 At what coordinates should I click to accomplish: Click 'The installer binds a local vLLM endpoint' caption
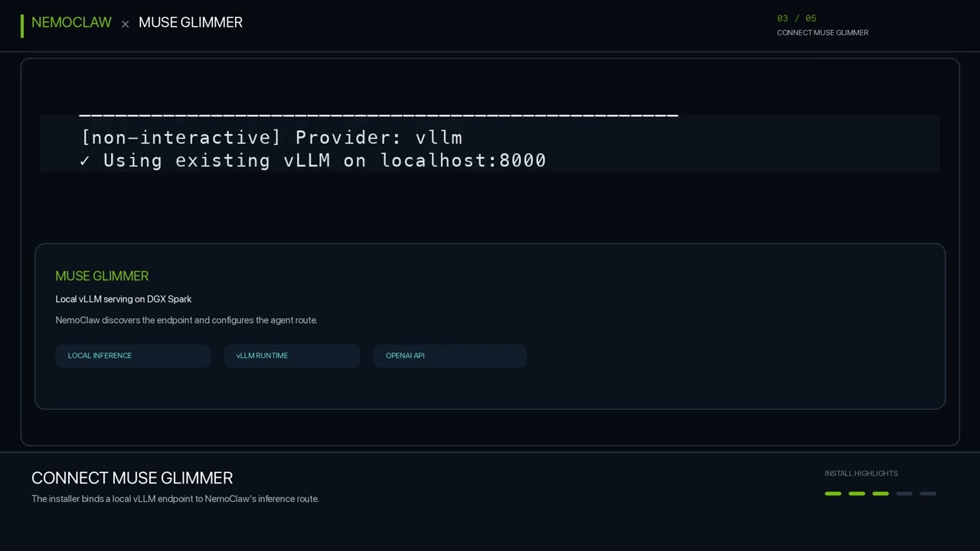click(175, 499)
